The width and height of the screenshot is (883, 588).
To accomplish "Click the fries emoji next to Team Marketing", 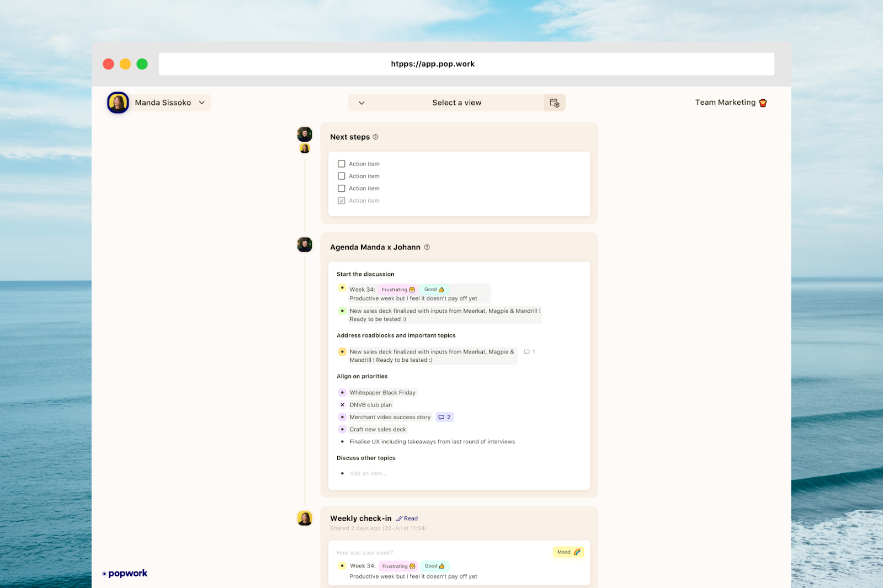I will point(763,102).
